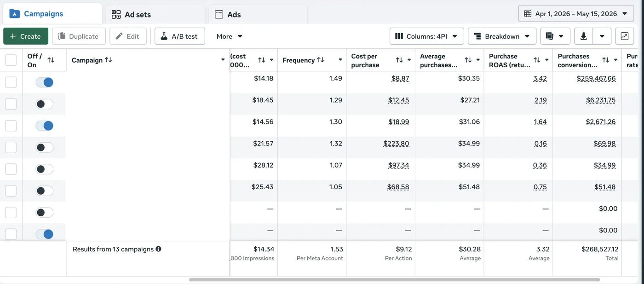Click the Results from 13 campaigns label
This screenshot has width=644, height=284.
click(113, 249)
